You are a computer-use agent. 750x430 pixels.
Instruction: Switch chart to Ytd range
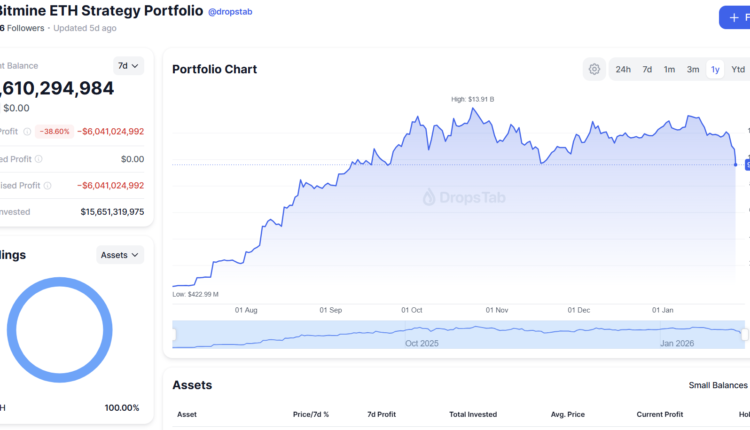pos(738,69)
